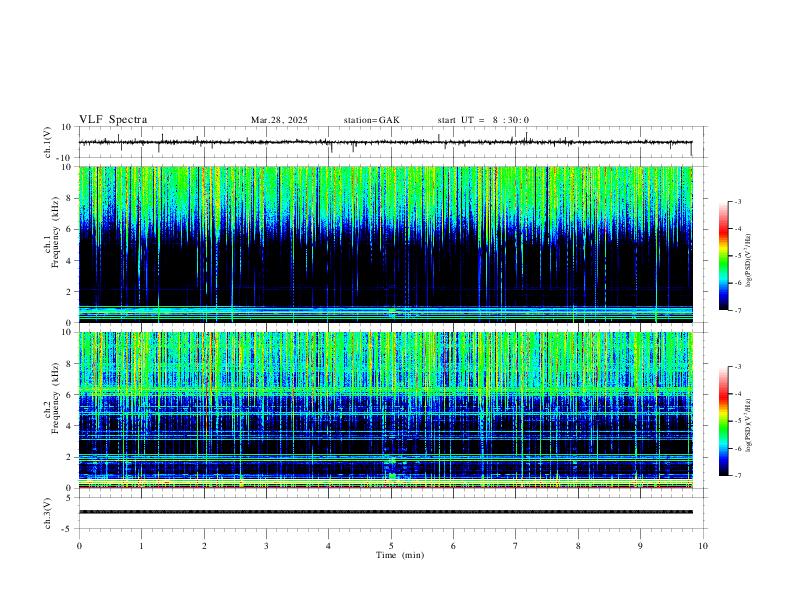Click the "ch.1(V)" axis label

tap(48, 142)
